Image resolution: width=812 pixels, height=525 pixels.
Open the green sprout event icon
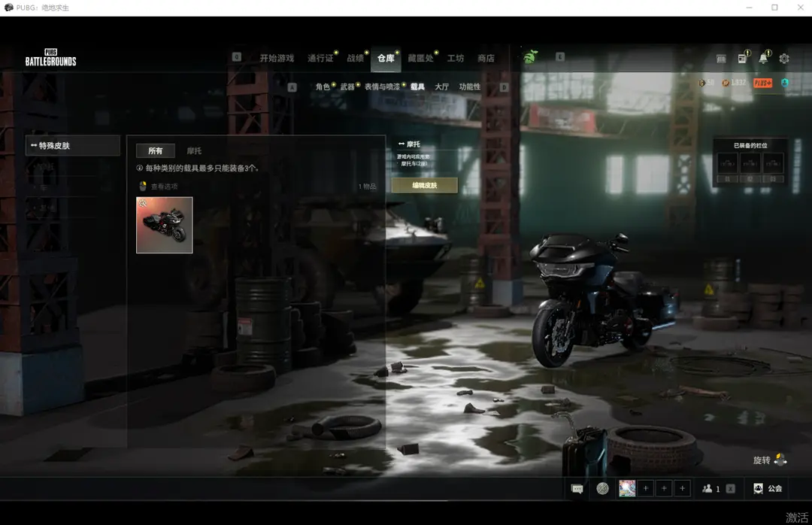[530, 57]
